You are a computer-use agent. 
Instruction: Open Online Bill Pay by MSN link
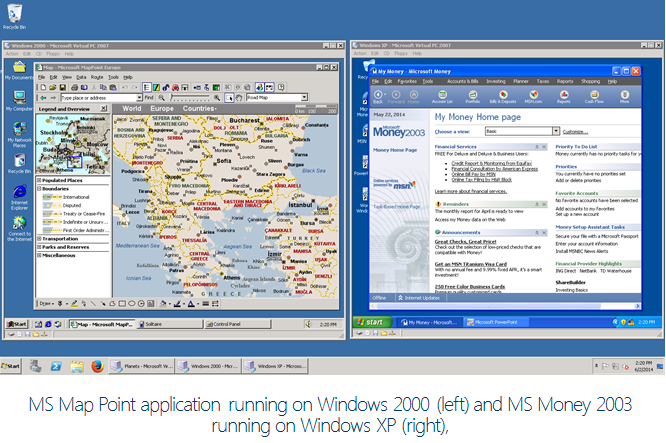tap(473, 174)
